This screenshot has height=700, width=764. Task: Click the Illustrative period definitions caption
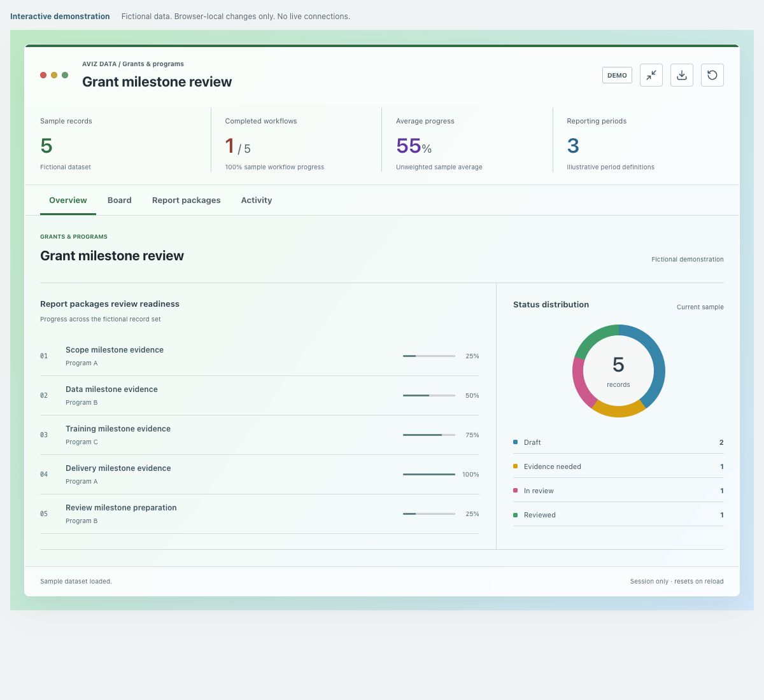coord(611,167)
